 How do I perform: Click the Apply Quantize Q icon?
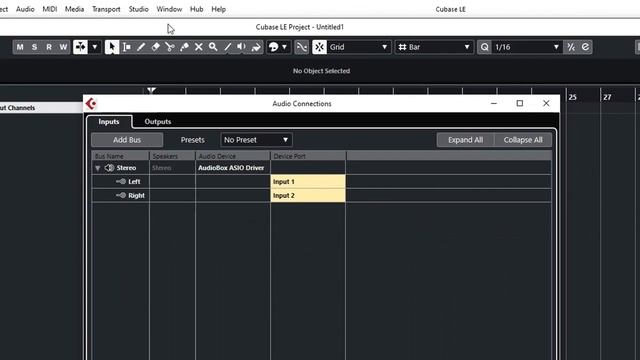click(484, 47)
